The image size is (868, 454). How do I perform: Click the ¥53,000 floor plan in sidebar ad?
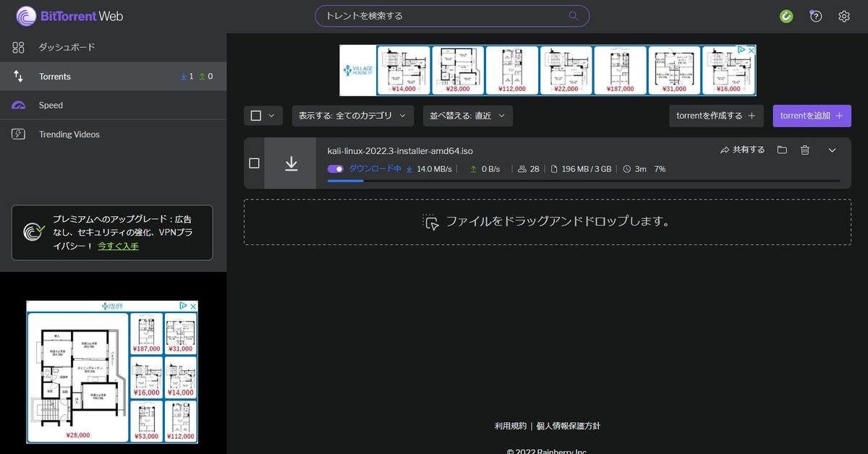(146, 421)
